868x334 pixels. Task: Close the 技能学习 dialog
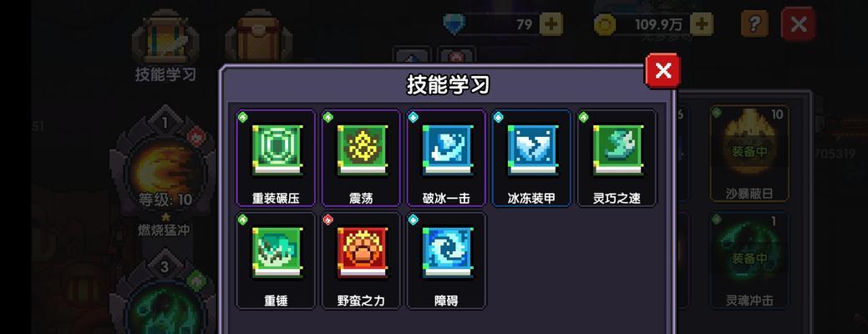[x=662, y=70]
